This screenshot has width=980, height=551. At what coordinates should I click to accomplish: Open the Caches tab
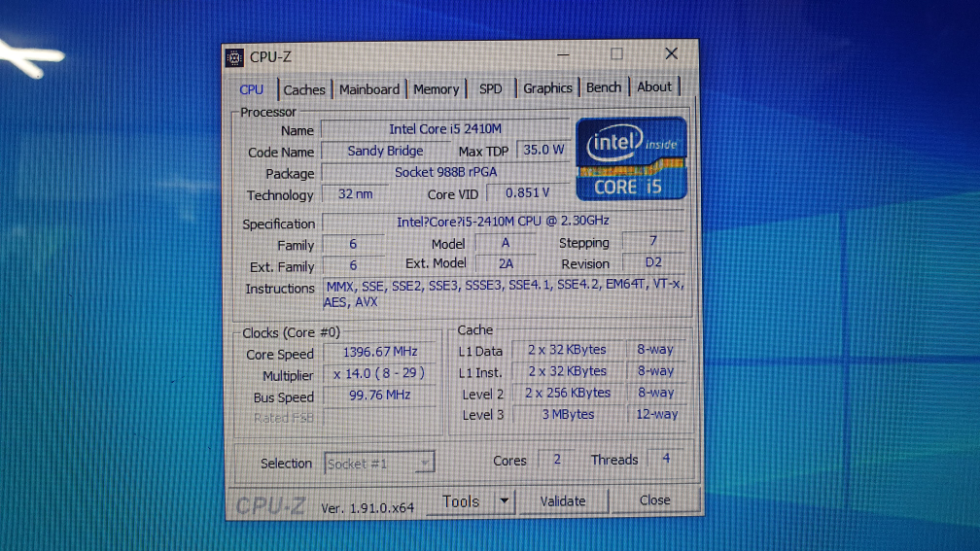(x=304, y=90)
